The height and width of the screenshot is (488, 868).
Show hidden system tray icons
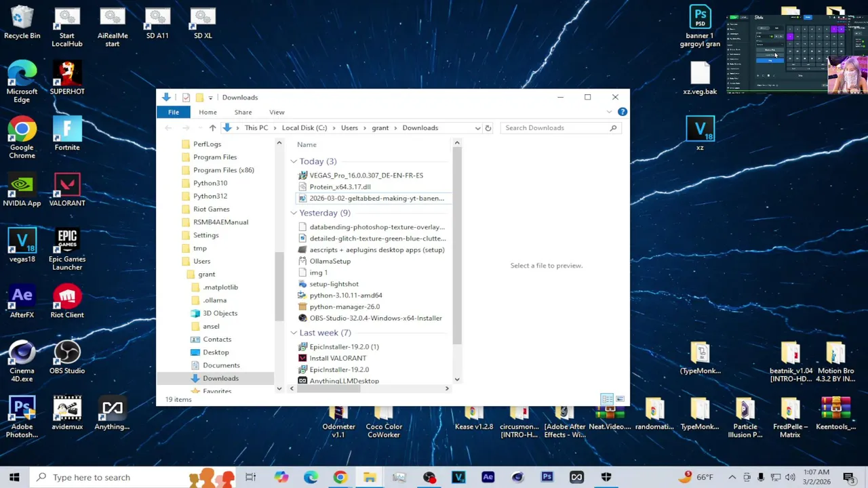(x=732, y=477)
